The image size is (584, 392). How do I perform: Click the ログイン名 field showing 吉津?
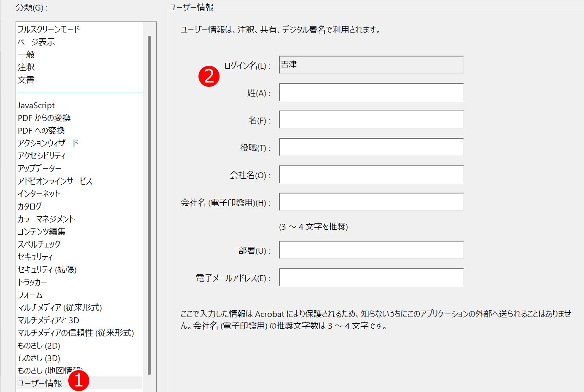371,65
